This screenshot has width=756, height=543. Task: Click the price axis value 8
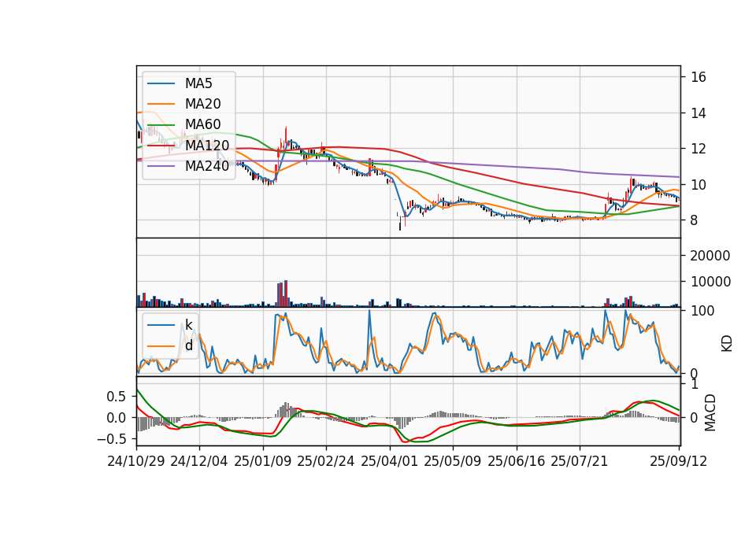(x=695, y=220)
